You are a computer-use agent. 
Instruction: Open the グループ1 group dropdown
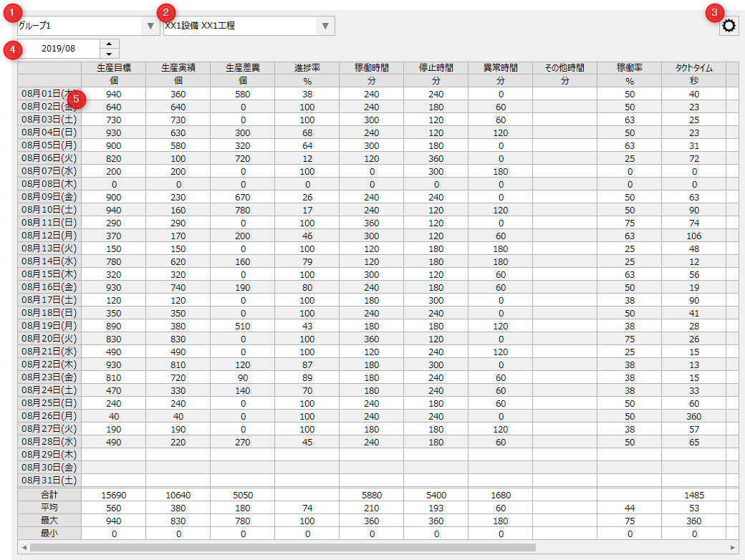click(79, 25)
